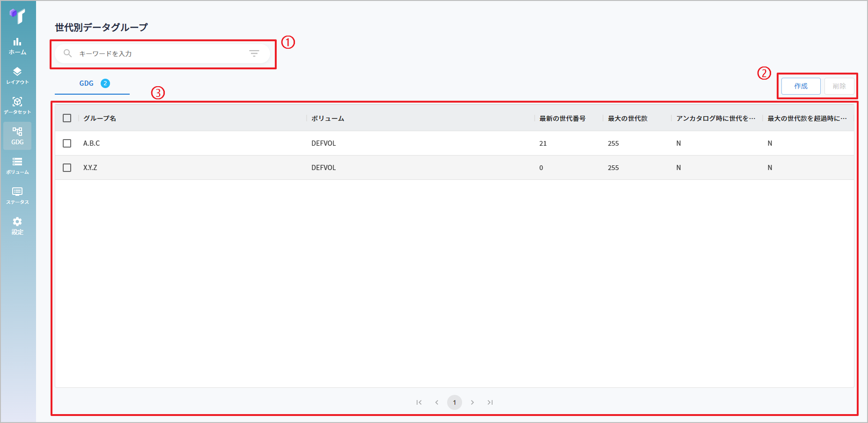Open the データセット sidebar item
Image resolution: width=868 pixels, height=423 pixels.
coord(17,106)
